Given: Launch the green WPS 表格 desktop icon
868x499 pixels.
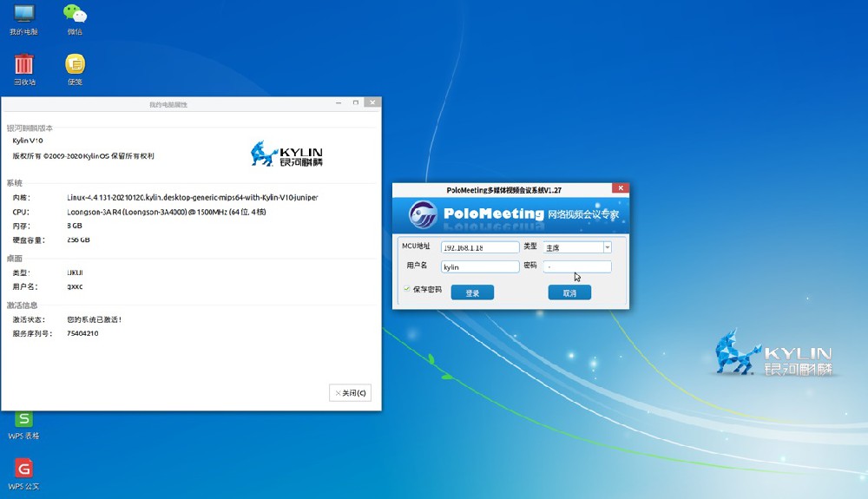Looking at the screenshot, I should point(23,419).
